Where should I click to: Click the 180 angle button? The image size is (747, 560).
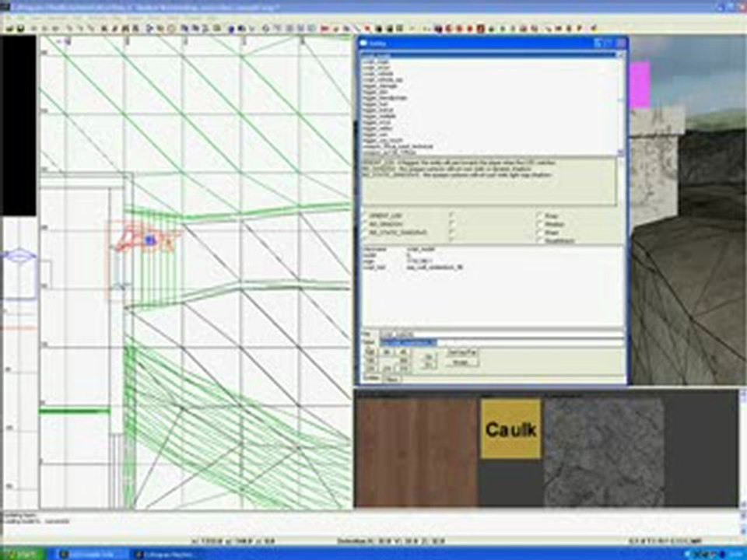370,360
